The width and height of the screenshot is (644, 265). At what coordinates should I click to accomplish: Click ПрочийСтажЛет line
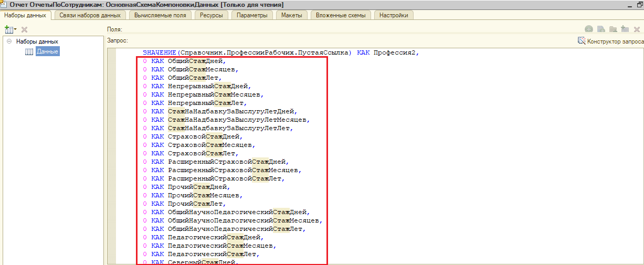(184, 204)
